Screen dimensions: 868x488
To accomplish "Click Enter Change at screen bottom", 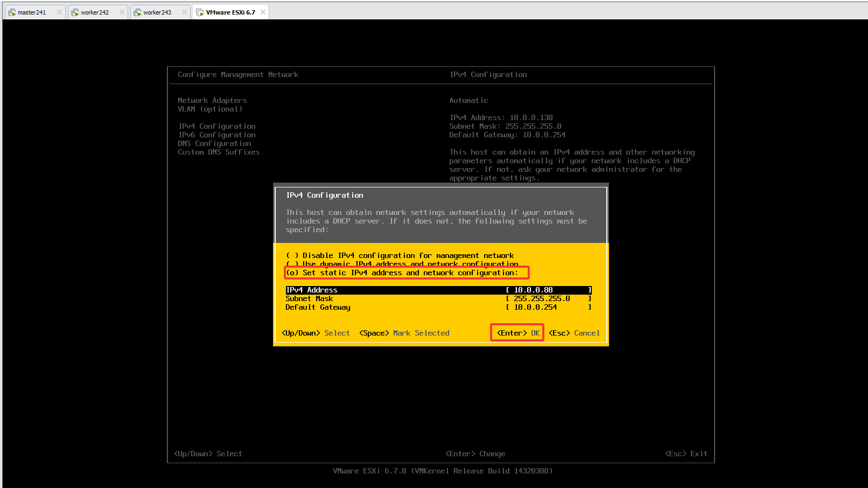I will [475, 454].
